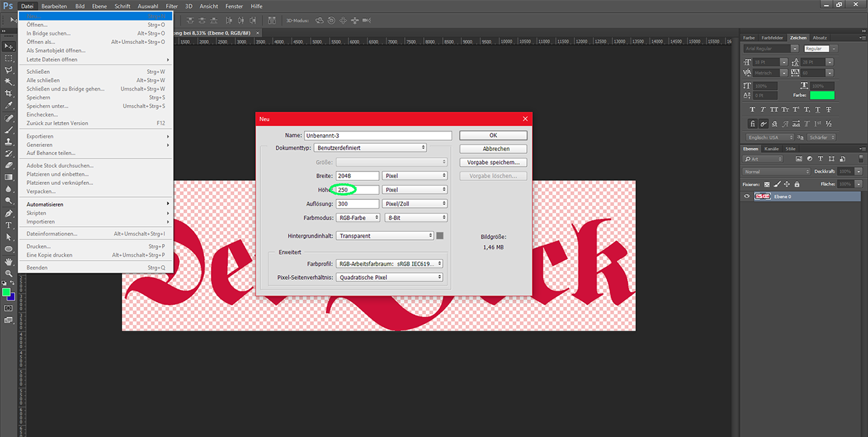This screenshot has width=868, height=437.
Task: Select the Crop tool in toolbar
Action: click(9, 93)
